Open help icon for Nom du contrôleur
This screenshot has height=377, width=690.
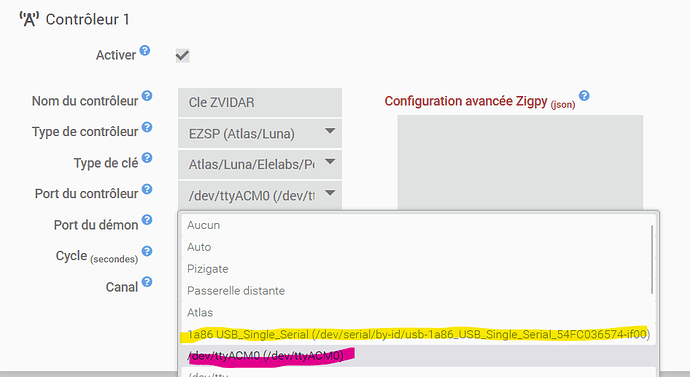[x=147, y=95]
